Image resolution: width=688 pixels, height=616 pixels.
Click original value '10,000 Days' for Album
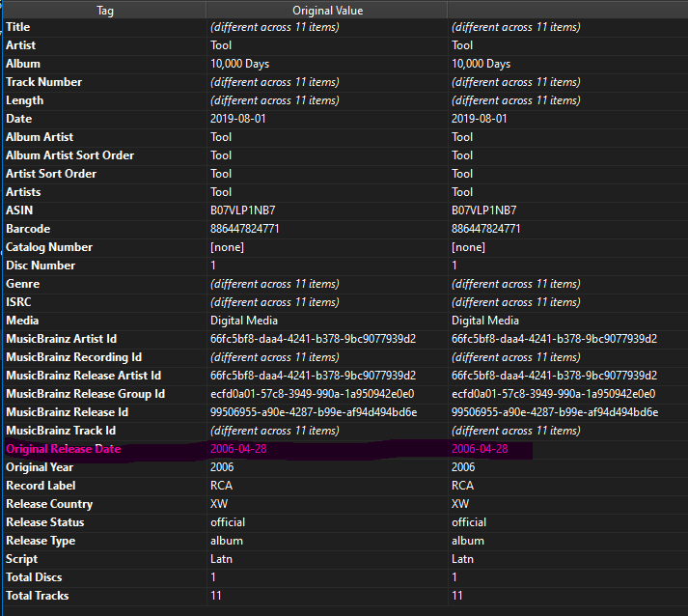coord(239,64)
